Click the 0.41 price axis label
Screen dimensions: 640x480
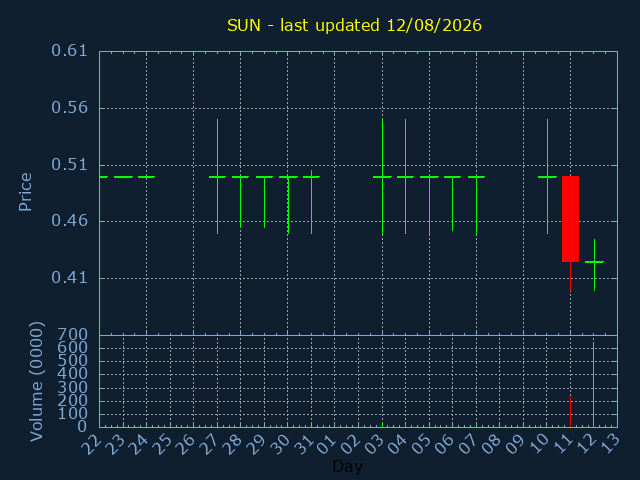(x=69, y=278)
